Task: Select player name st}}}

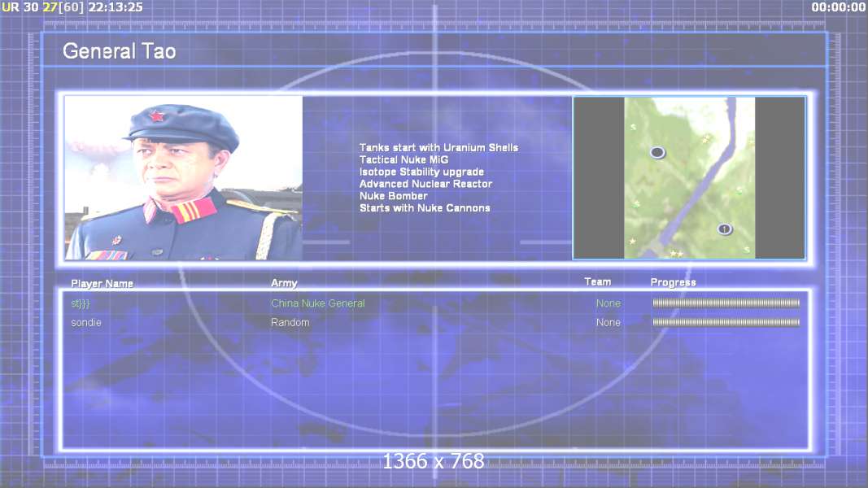Action: pos(81,303)
